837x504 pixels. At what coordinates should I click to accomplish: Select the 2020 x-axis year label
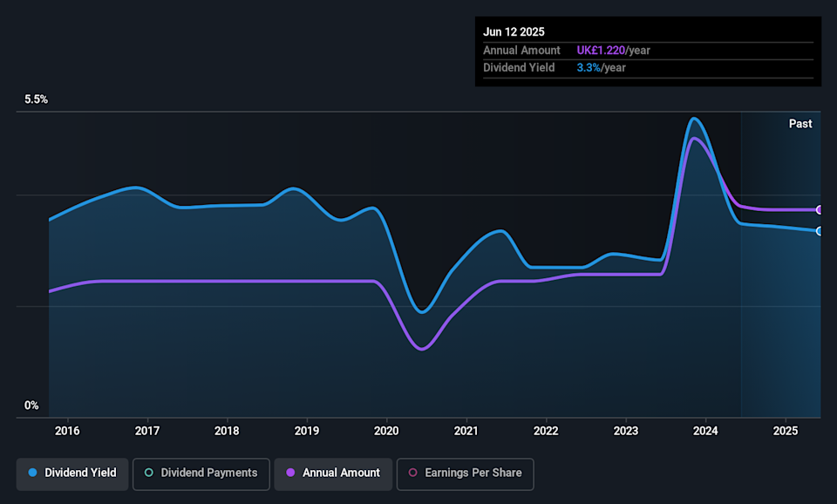[386, 430]
